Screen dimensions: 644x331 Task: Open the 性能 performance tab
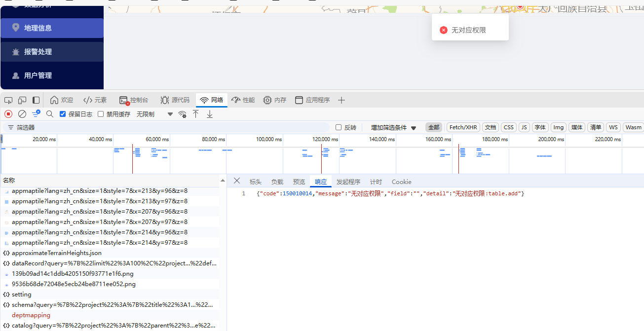(x=243, y=100)
